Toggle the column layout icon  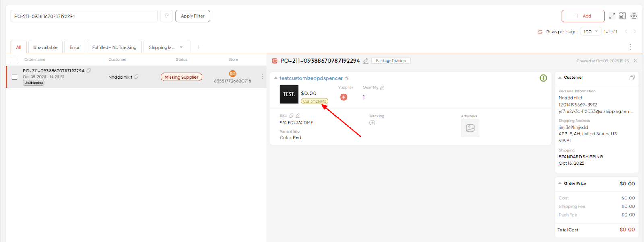pyautogui.click(x=623, y=16)
